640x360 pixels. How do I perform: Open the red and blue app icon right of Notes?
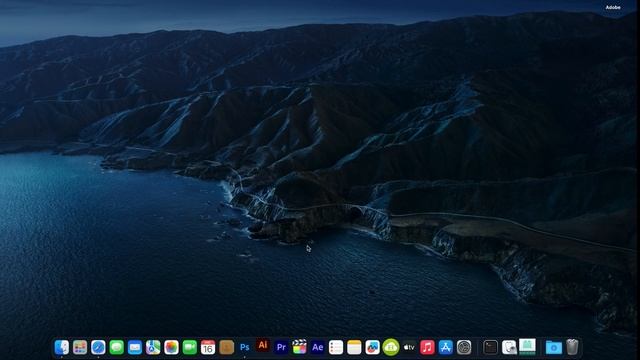pyautogui.click(x=373, y=347)
